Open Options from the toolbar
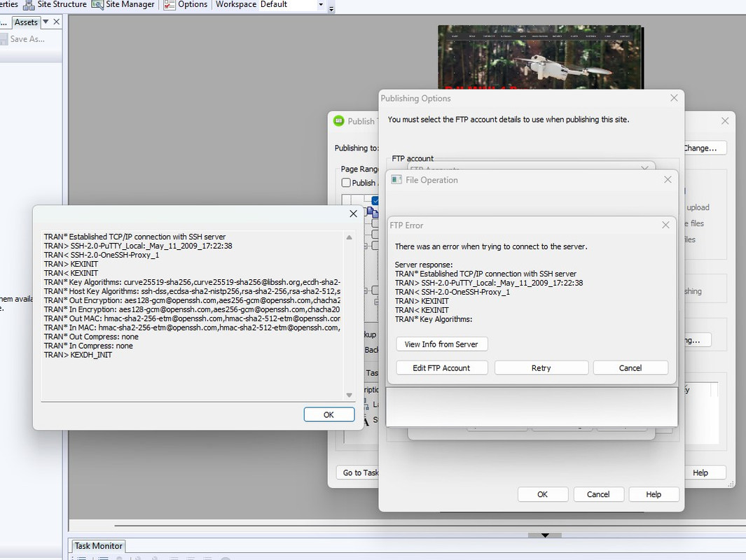746x560 pixels. (186, 5)
